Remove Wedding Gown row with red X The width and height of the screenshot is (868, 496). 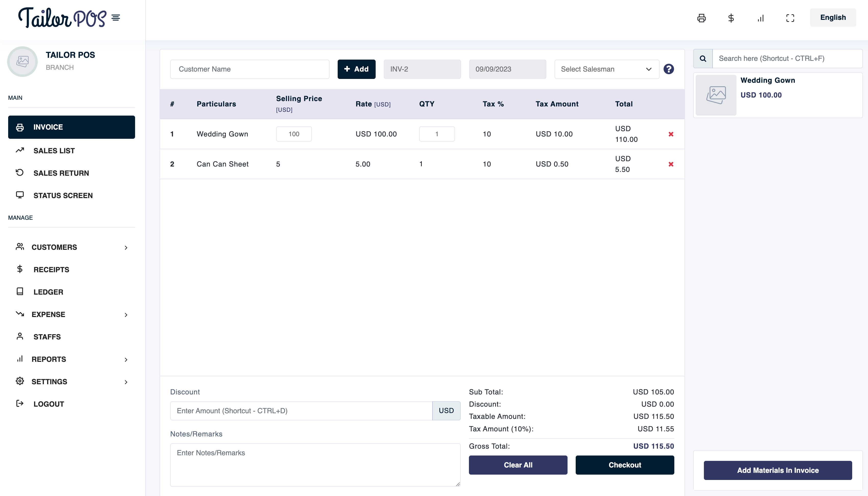[x=670, y=134]
